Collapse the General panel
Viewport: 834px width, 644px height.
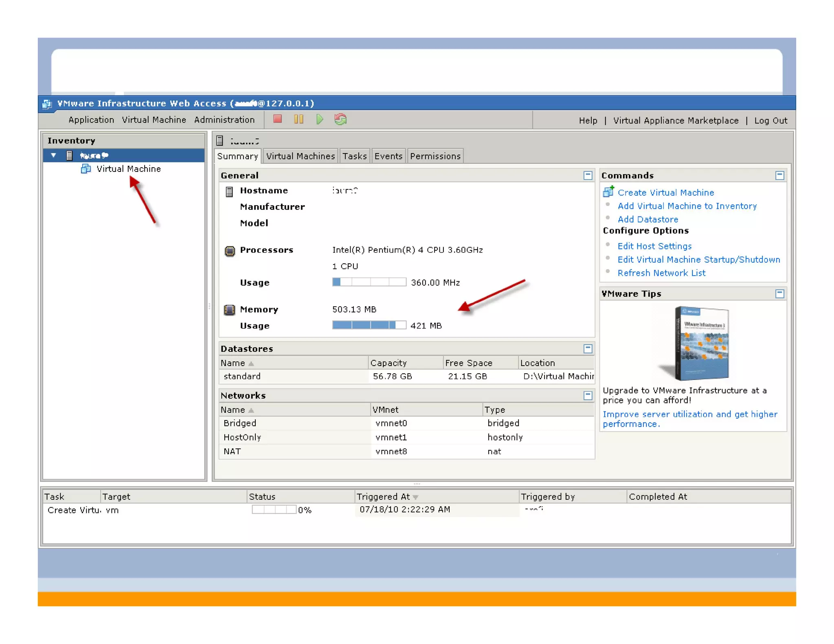(588, 175)
